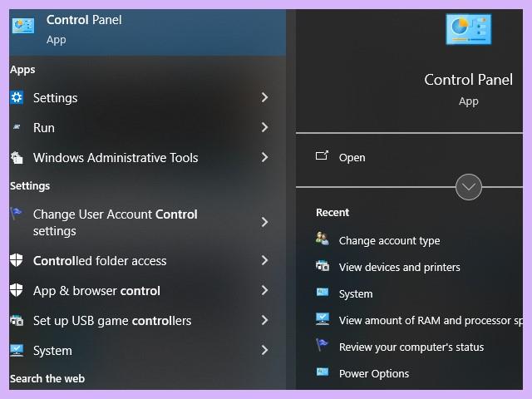The width and height of the screenshot is (532, 399).
Task: Click the flag icon beside Change User Account Control
Action: click(x=16, y=214)
